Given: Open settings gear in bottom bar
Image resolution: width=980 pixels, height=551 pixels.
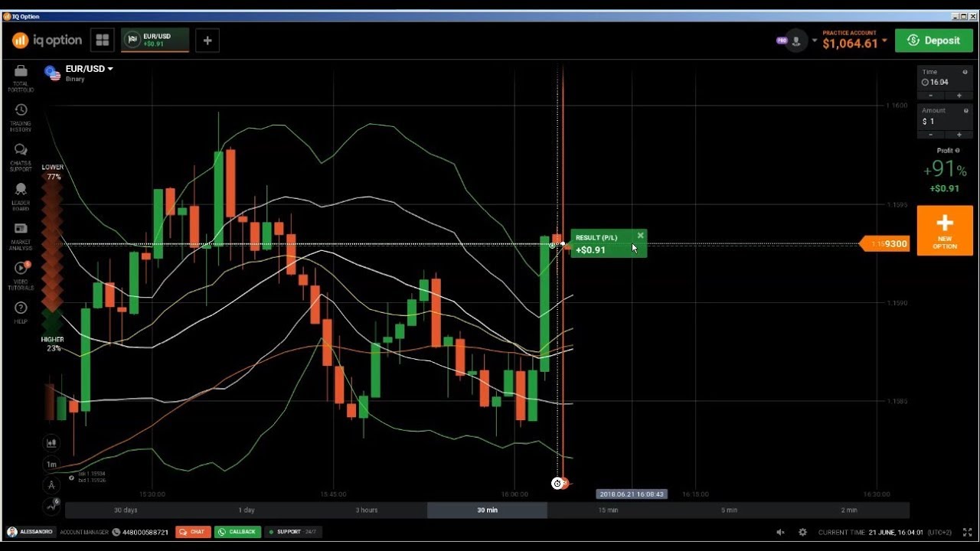Looking at the screenshot, I should (x=802, y=532).
